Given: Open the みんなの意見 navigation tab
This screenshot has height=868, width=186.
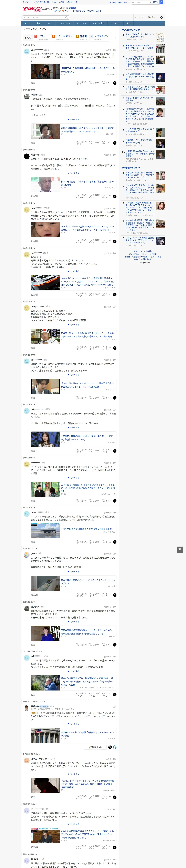Looking at the screenshot, I should coord(99,24).
